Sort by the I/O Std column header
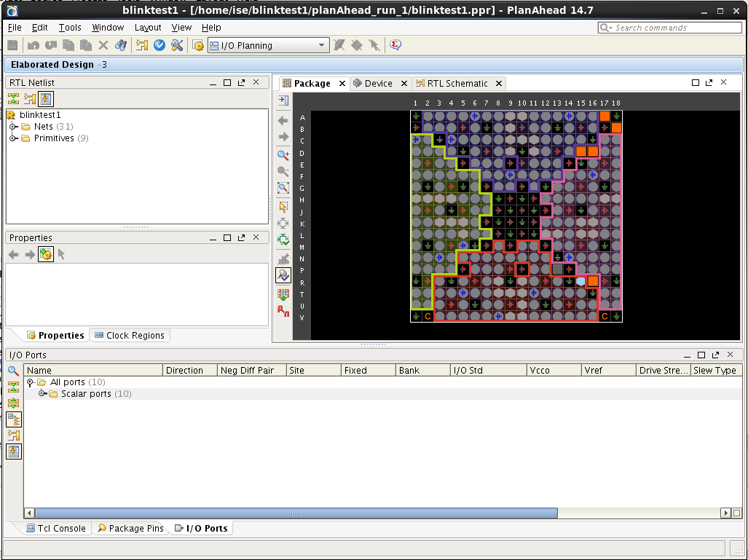 [488, 370]
